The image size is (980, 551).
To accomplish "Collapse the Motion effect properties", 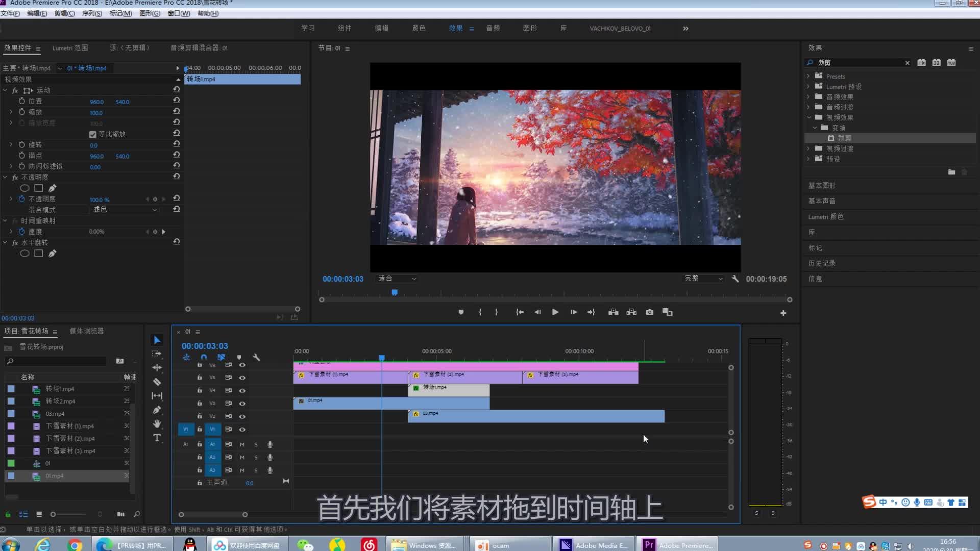I will click(x=5, y=90).
